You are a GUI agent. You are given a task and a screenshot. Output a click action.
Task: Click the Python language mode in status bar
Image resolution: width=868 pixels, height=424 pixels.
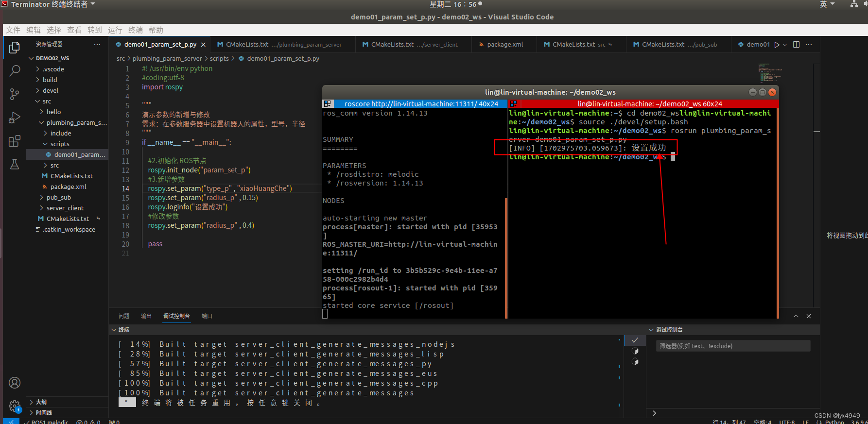point(834,422)
